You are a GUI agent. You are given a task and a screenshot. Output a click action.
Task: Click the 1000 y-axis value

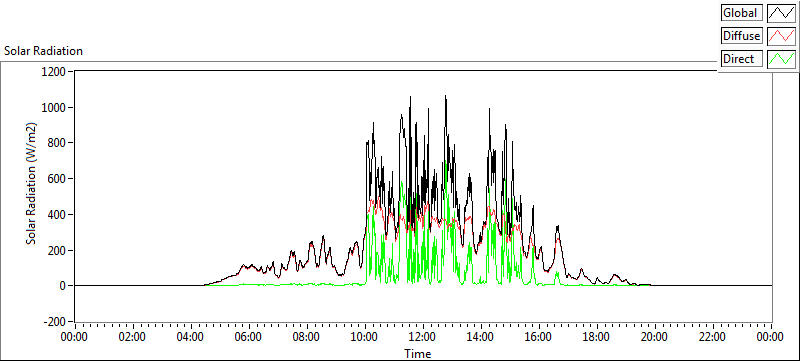tap(55, 107)
